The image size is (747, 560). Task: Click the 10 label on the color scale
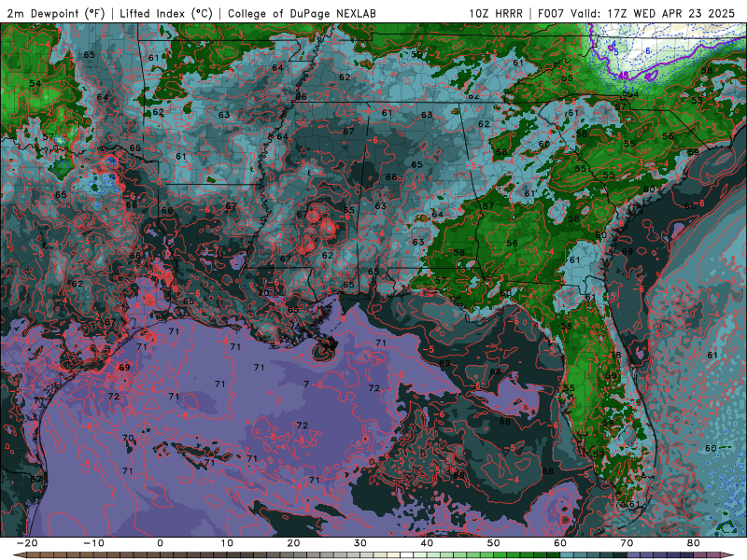(227, 543)
